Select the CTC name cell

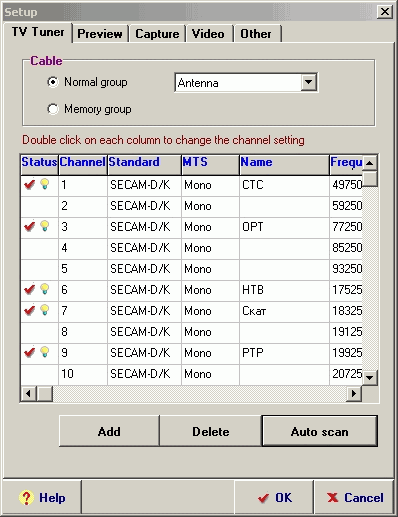pos(284,185)
